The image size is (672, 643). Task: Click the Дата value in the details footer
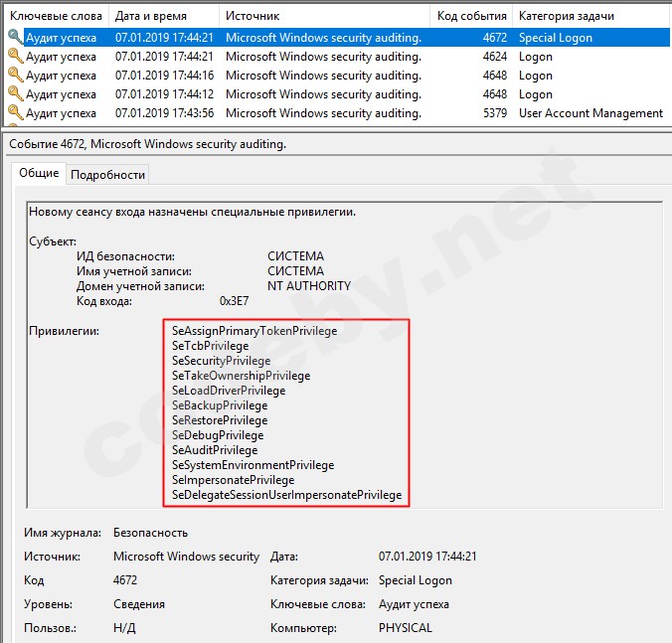tap(427, 557)
